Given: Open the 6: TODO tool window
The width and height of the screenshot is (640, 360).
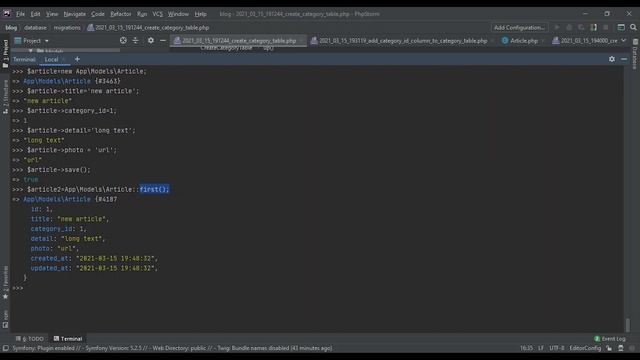Looking at the screenshot, I should [30, 339].
